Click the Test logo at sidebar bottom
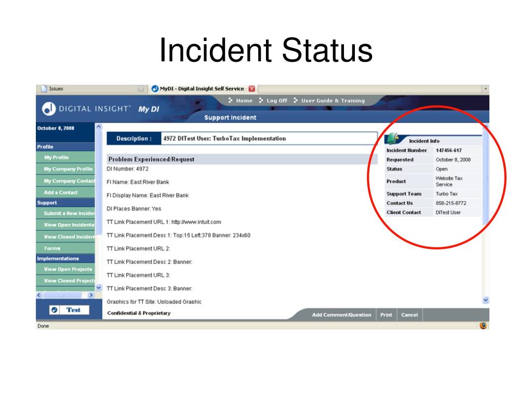Screen dimensions: 532x399 coord(69,310)
